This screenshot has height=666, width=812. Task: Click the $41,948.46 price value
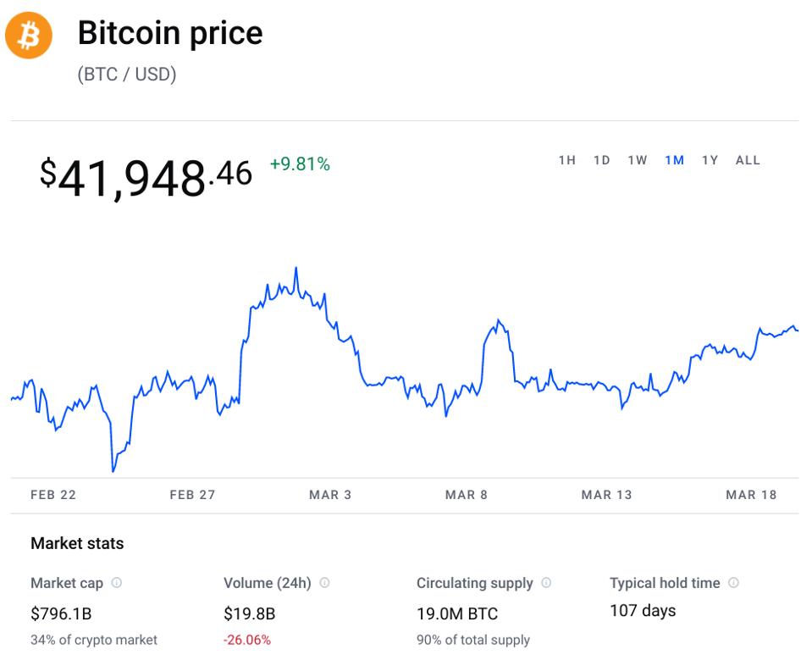(146, 176)
